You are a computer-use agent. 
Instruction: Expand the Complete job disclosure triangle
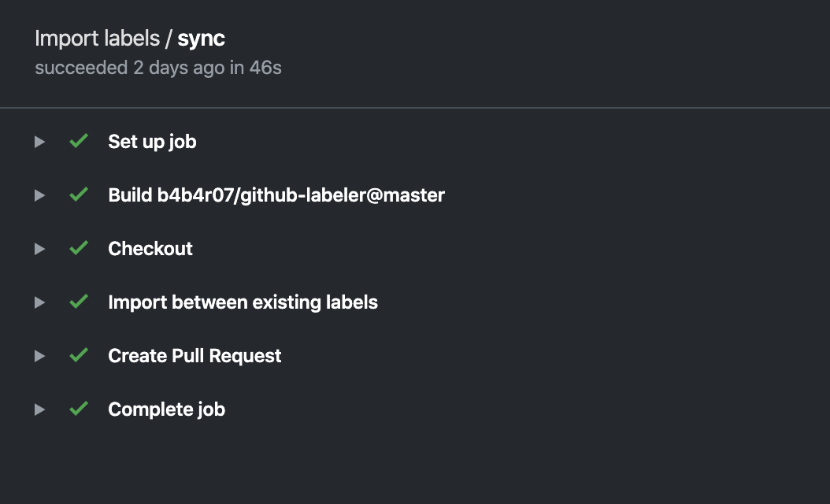[x=39, y=409]
